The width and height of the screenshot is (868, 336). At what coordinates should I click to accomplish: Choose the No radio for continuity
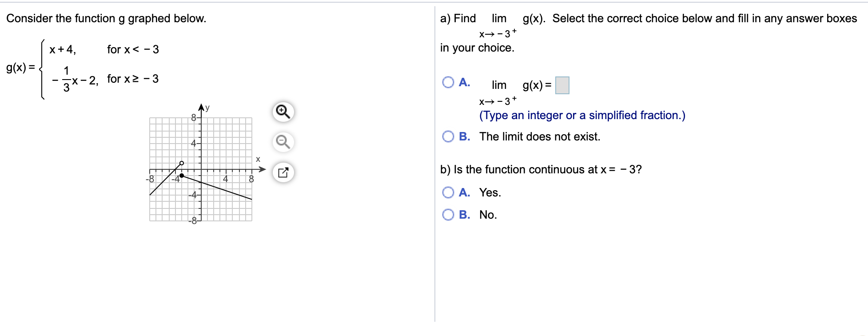[x=448, y=215]
